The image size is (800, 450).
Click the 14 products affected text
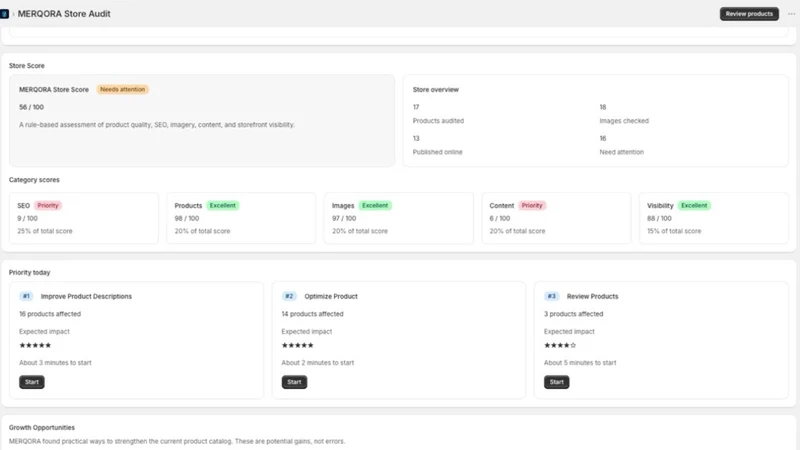click(x=312, y=314)
